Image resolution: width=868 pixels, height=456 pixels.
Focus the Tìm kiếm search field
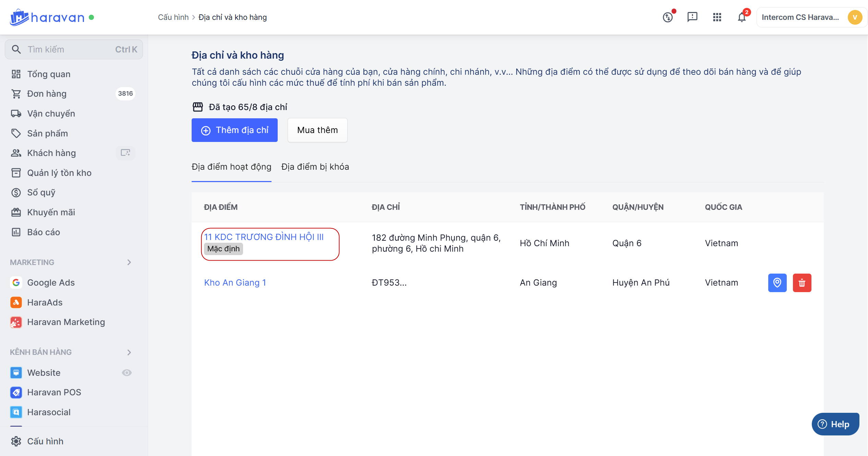70,49
